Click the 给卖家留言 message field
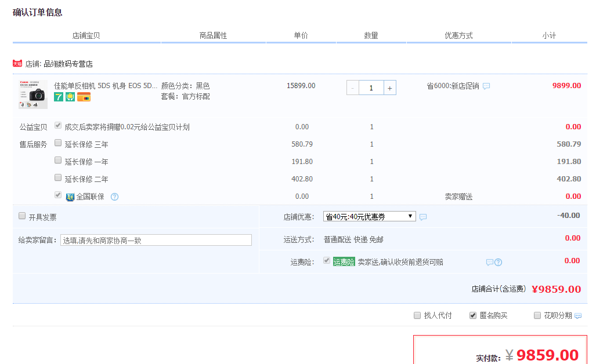 tap(156, 240)
